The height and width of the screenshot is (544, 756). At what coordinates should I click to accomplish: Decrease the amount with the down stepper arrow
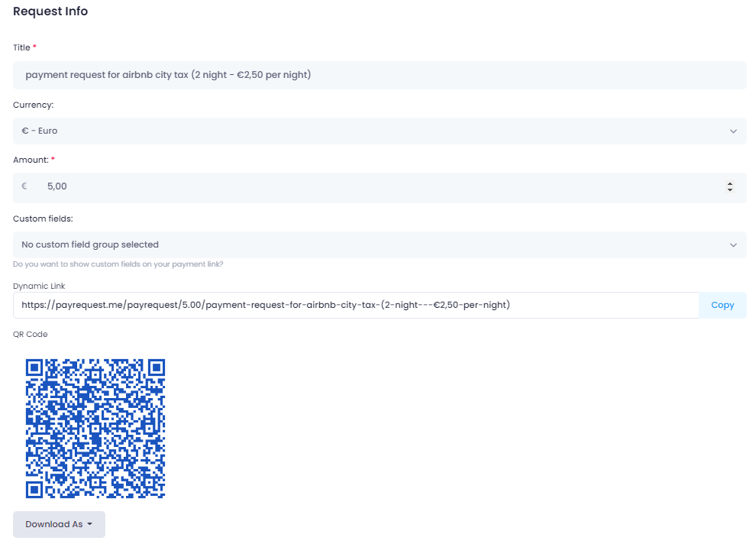tap(729, 189)
